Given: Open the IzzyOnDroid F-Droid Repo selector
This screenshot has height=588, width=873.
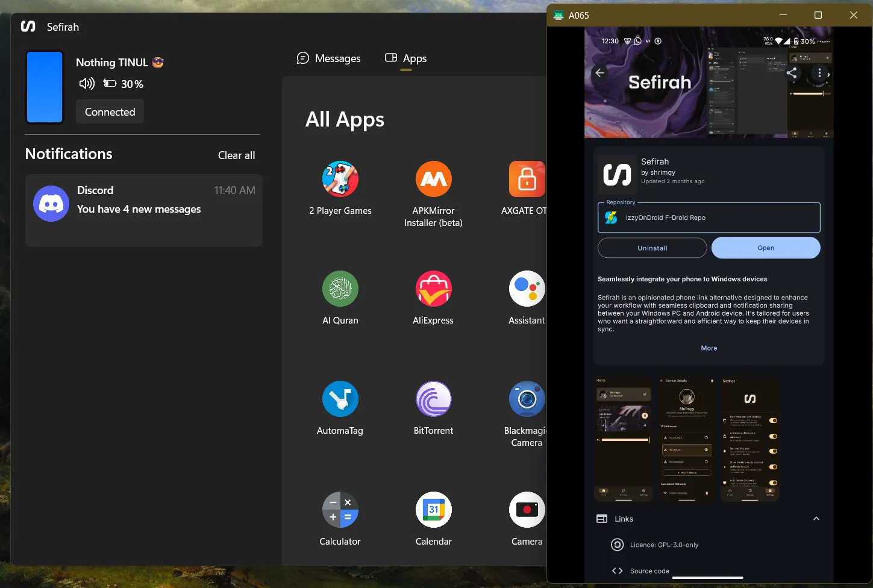Looking at the screenshot, I should tap(709, 217).
